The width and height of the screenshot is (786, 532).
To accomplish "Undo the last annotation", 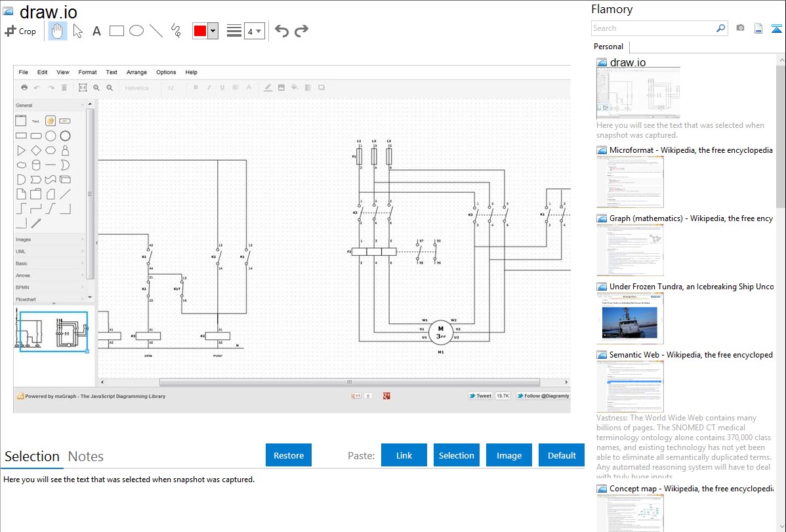I will pyautogui.click(x=281, y=31).
